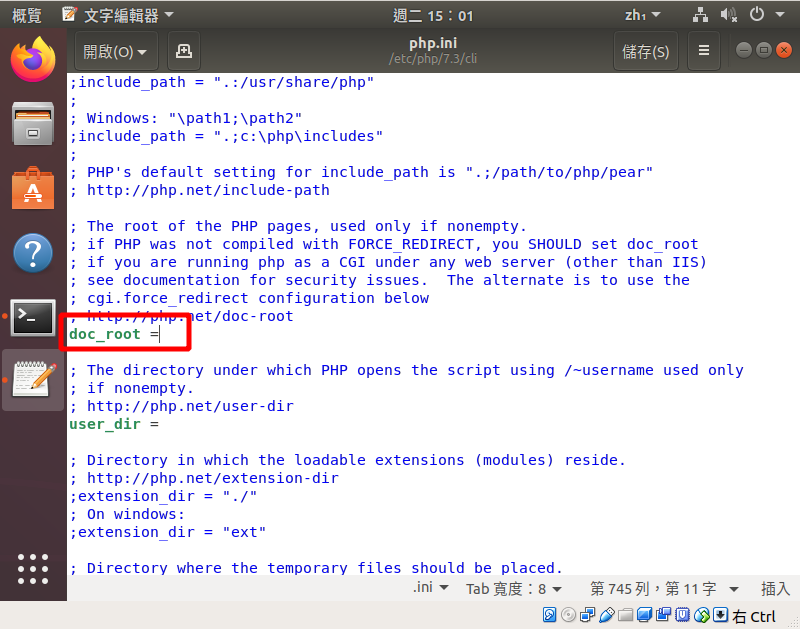Screen dimensions: 800x629
Task: Click the ';include_path = ".:/usr/share/php"' line
Action: click(x=222, y=82)
